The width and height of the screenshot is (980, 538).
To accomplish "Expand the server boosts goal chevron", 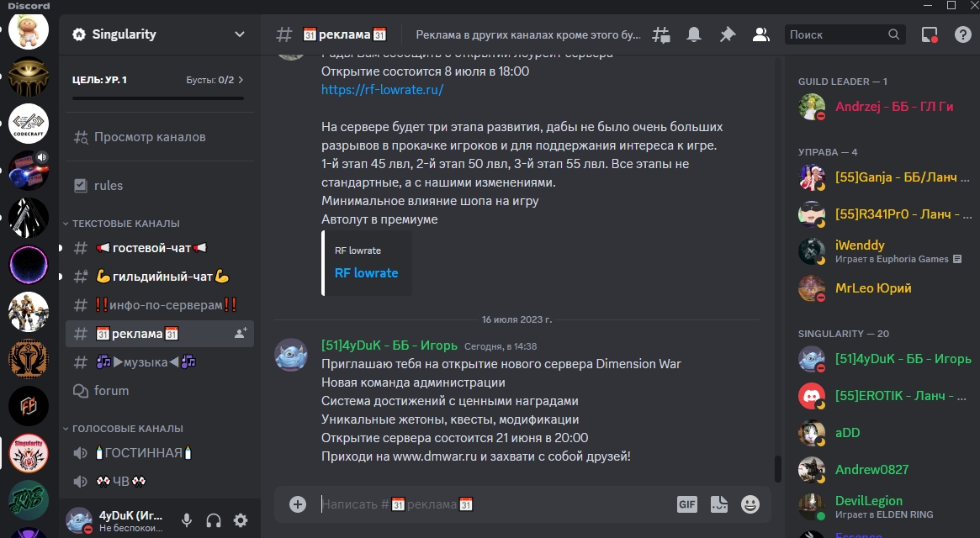I will pos(241,80).
